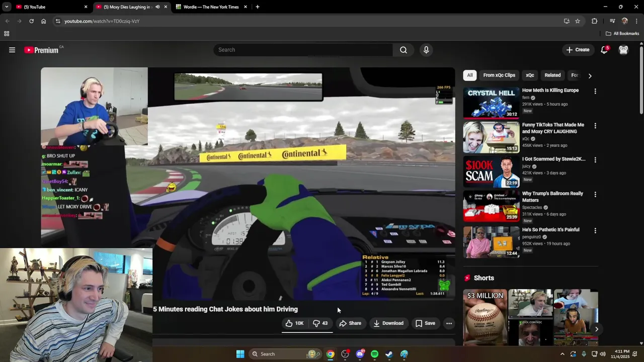Open the $3 MILLION baseball Short

pyautogui.click(x=485, y=317)
